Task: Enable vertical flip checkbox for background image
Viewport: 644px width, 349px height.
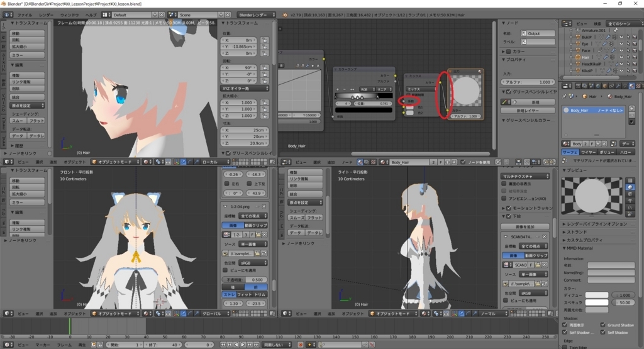Action: coord(249,183)
